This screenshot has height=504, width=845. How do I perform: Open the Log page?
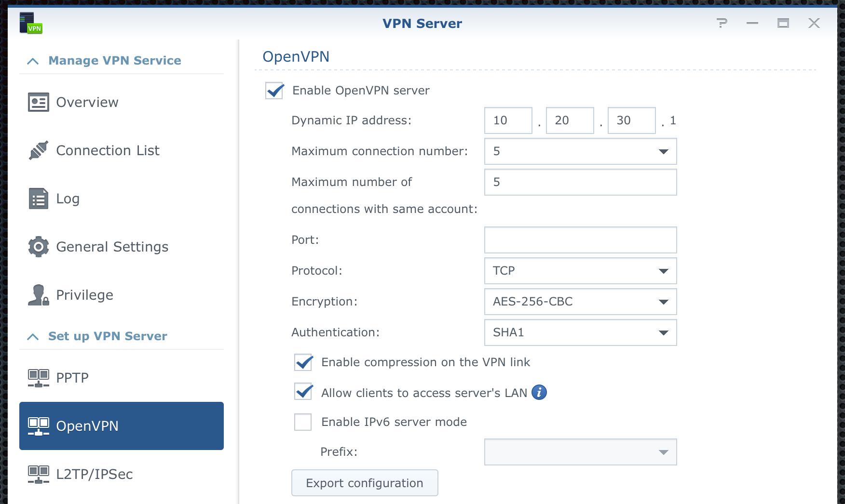click(x=122, y=199)
